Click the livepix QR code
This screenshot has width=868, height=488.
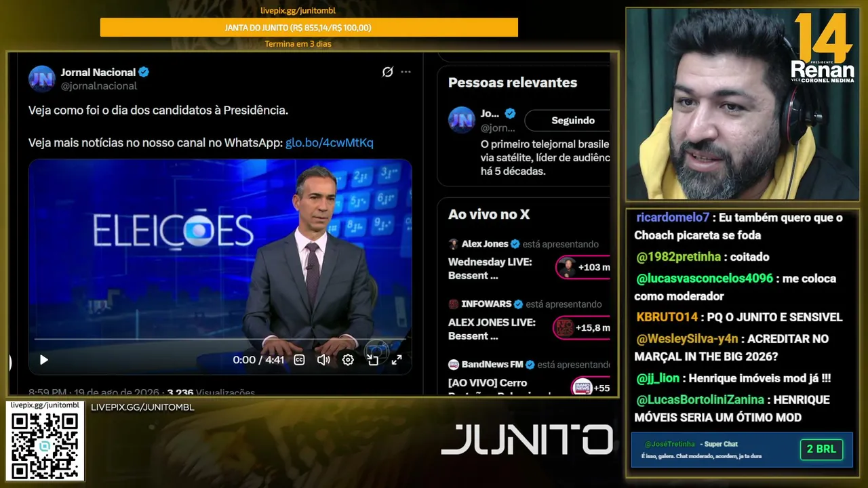[45, 445]
